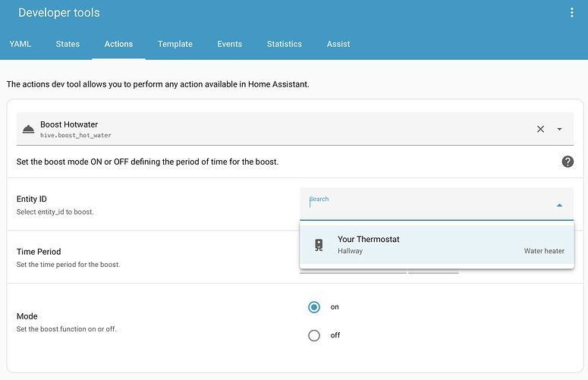
Task: Select the 'on' mode radio button
Action: 314,307
